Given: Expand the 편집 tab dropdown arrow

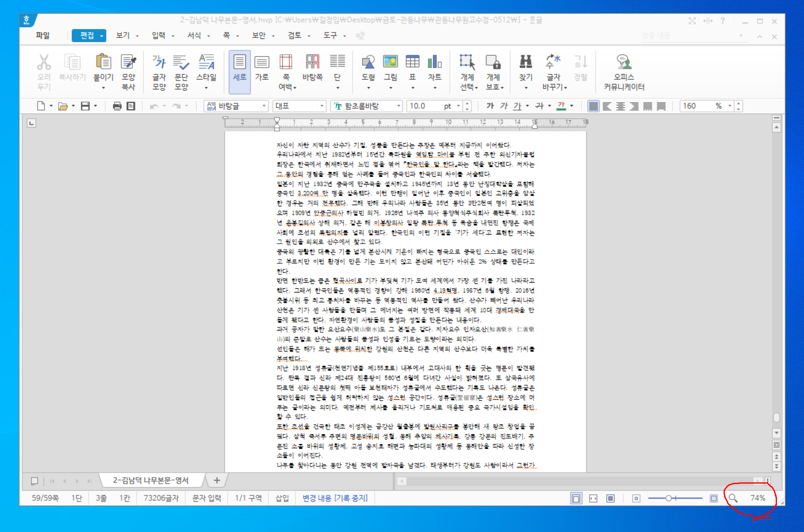Looking at the screenshot, I should (x=101, y=36).
